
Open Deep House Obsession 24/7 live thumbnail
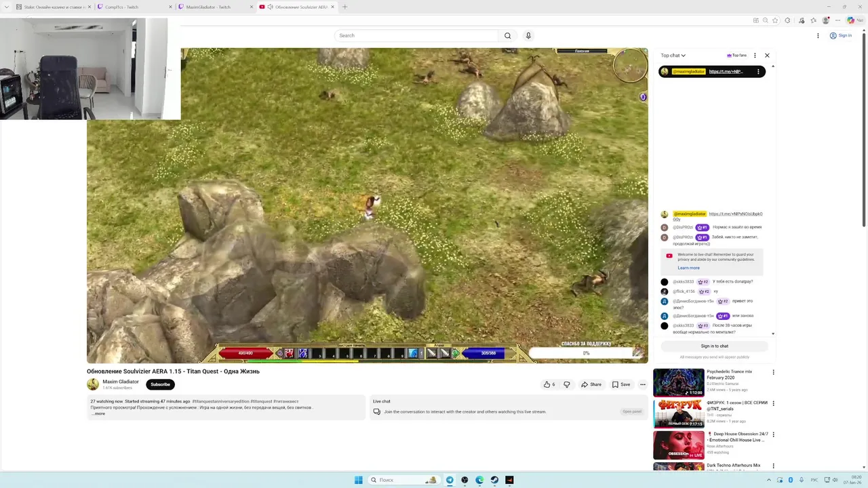click(x=678, y=445)
